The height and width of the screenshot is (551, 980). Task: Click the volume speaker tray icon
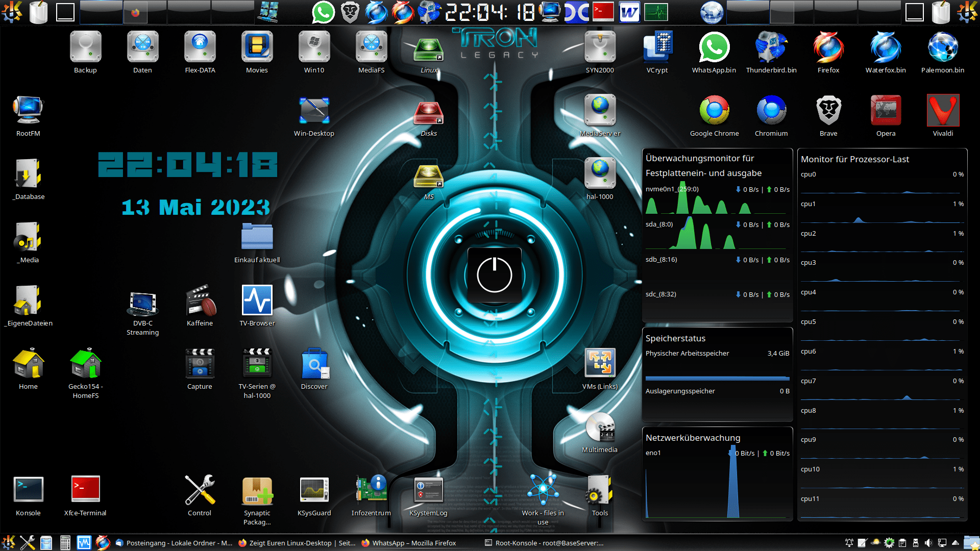click(x=928, y=543)
